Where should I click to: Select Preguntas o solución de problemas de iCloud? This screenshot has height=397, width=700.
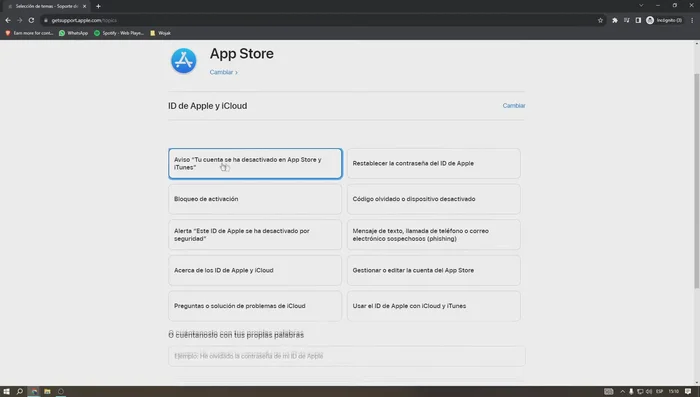click(x=255, y=306)
